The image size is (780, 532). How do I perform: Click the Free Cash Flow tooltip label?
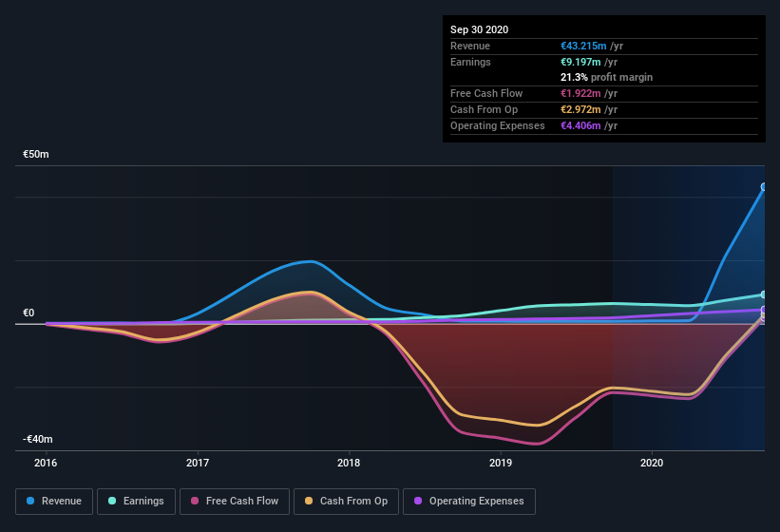(486, 93)
